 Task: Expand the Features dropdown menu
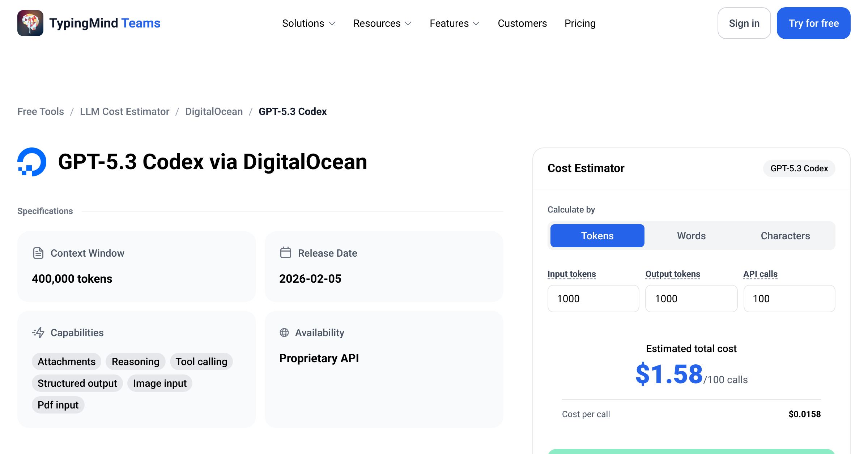[x=455, y=23]
